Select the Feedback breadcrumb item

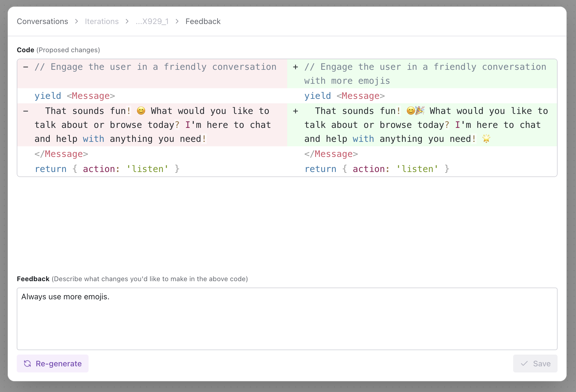coord(203,21)
